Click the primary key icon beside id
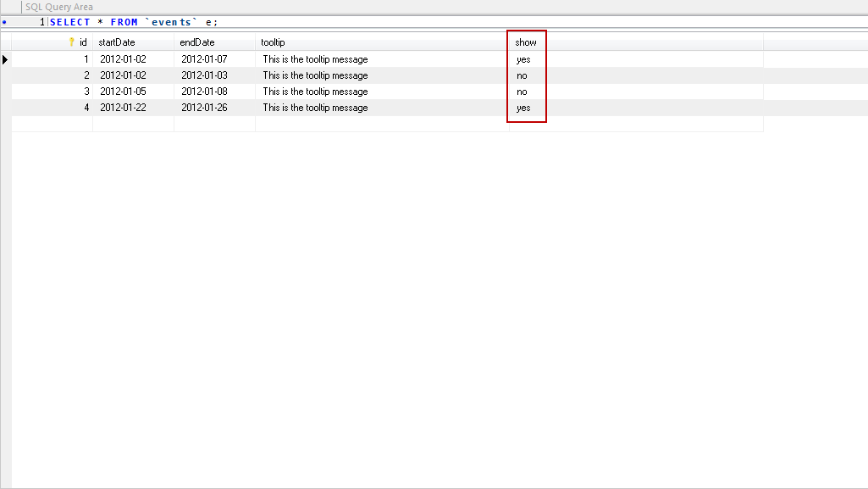Screen dimensions: 868x489 pos(71,42)
